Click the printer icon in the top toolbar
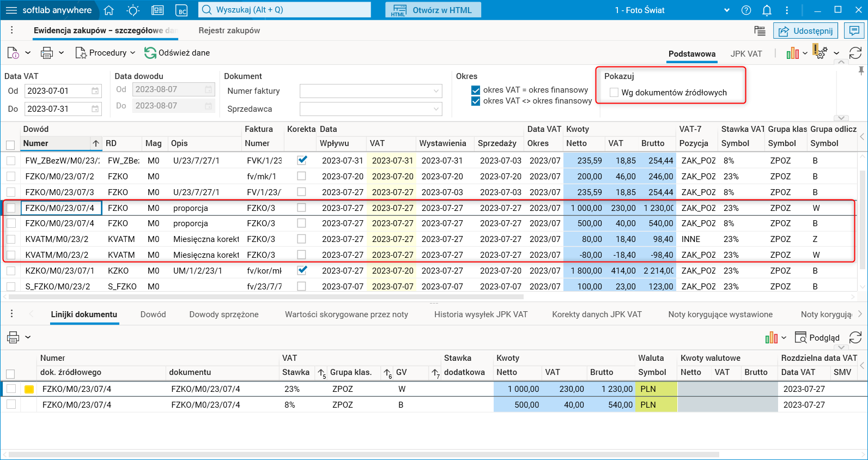The width and height of the screenshot is (868, 460). [x=47, y=53]
